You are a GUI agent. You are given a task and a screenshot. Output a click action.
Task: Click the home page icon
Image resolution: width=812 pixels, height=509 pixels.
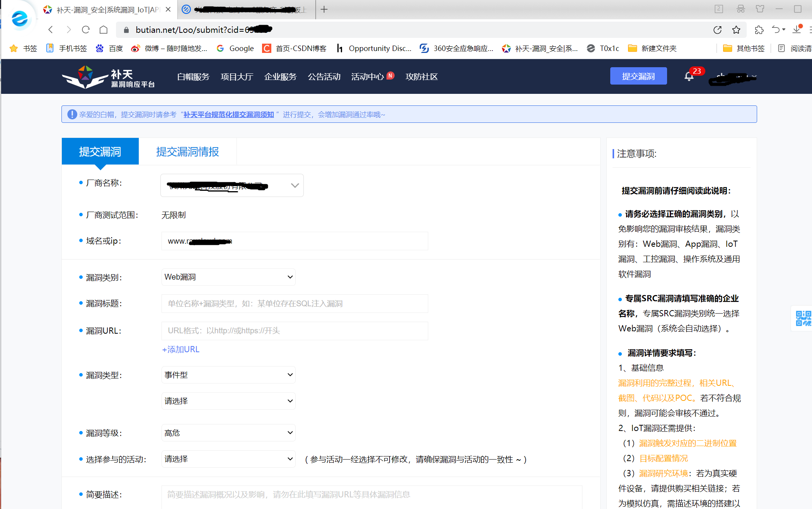pos(104,30)
